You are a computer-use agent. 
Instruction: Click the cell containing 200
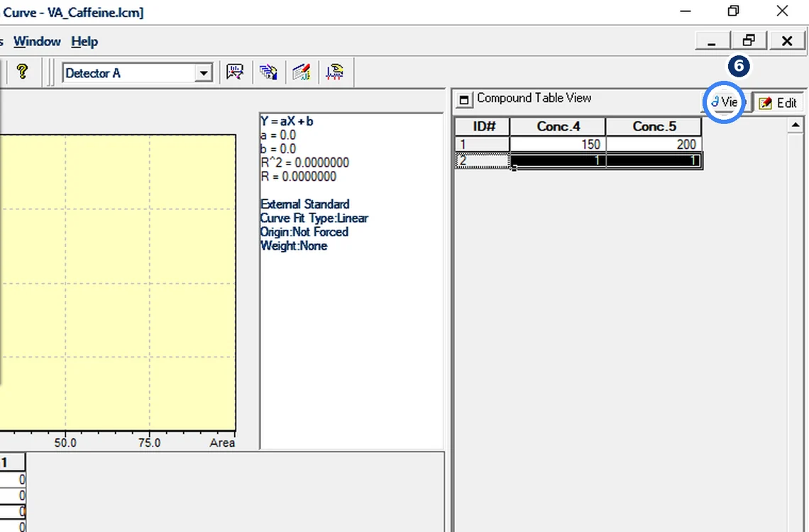coord(654,144)
